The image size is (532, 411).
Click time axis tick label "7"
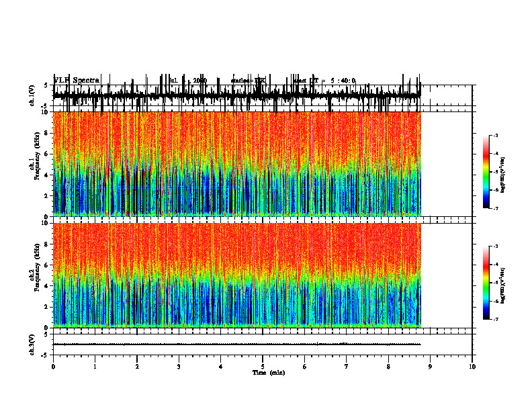347,367
